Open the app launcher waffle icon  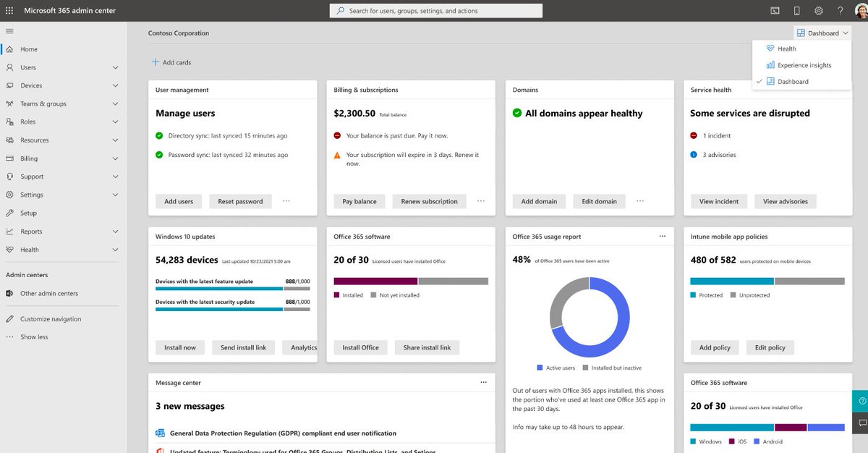point(10,11)
